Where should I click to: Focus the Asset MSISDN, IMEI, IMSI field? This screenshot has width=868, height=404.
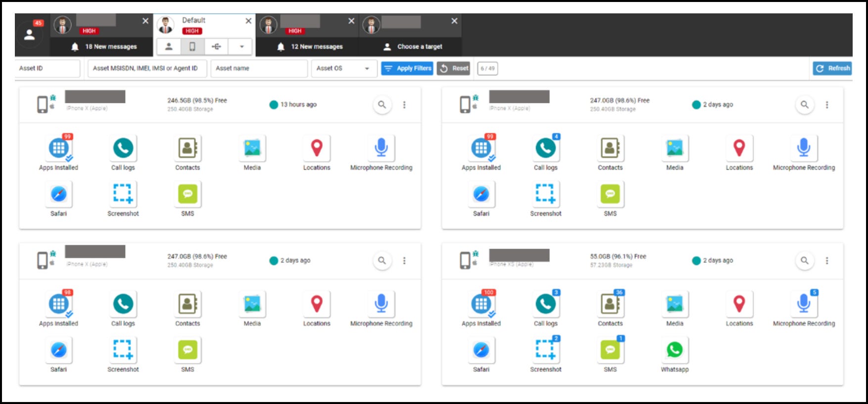[147, 68]
